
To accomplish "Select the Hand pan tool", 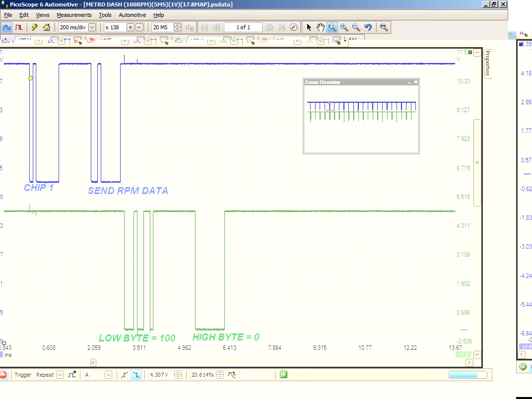I will pyautogui.click(x=320, y=27).
